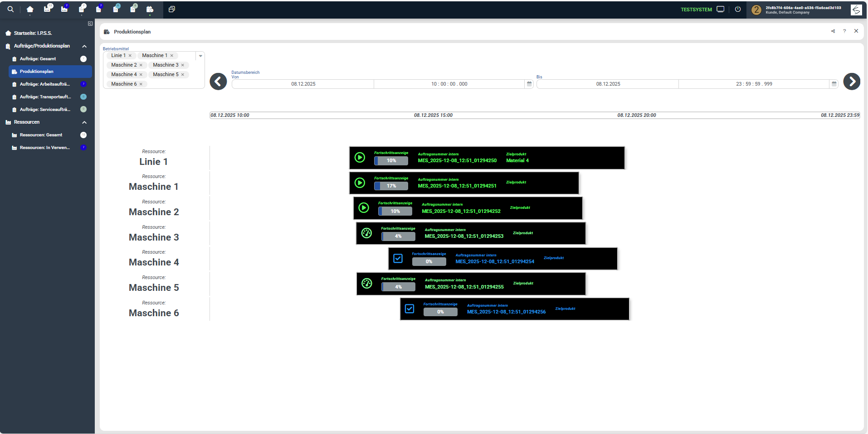Open the home icon in top toolbar

(30, 9)
